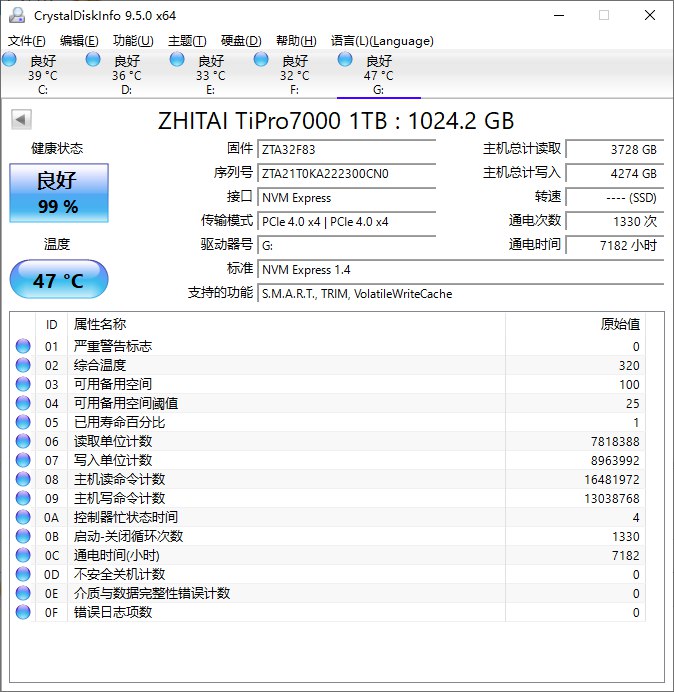
Task: Click rotation rate value ---- (SSD)
Action: 614,197
